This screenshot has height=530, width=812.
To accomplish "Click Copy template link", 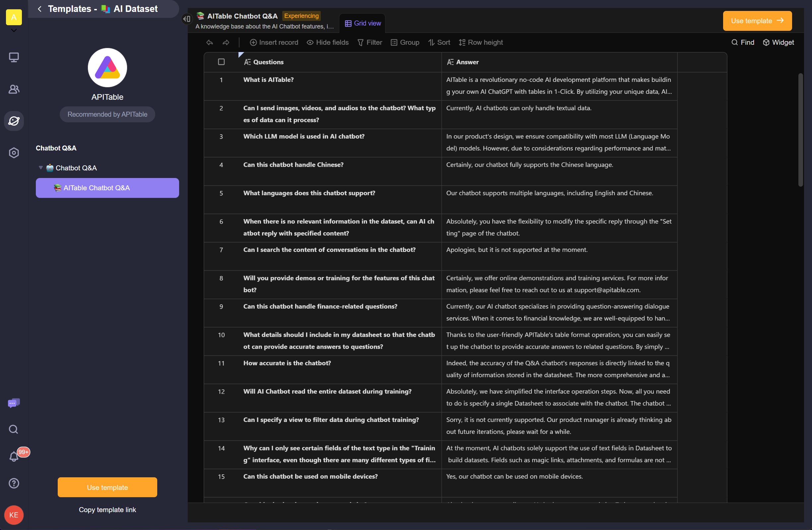I will [107, 509].
